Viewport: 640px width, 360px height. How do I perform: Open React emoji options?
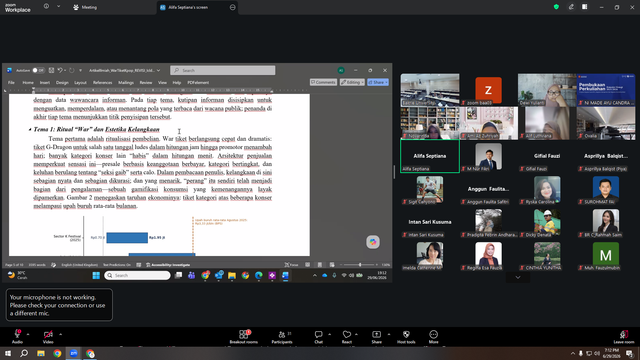point(347,336)
